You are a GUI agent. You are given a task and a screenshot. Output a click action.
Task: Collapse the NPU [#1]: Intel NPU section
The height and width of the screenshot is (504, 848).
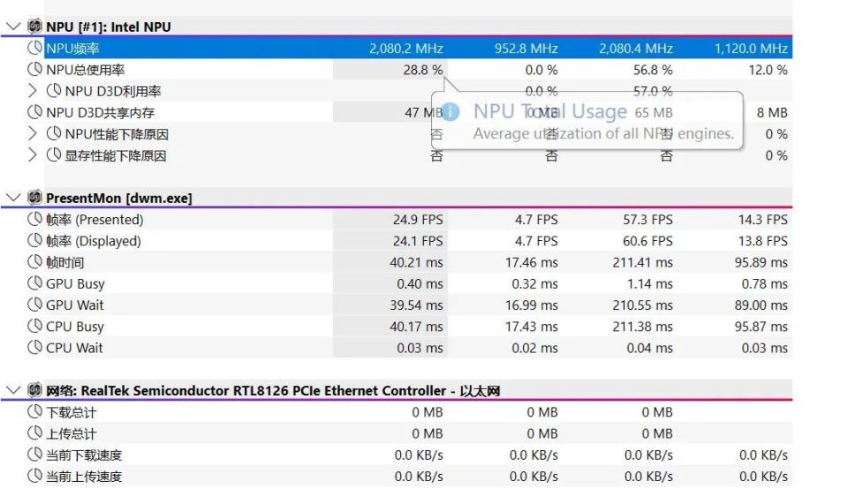point(12,26)
